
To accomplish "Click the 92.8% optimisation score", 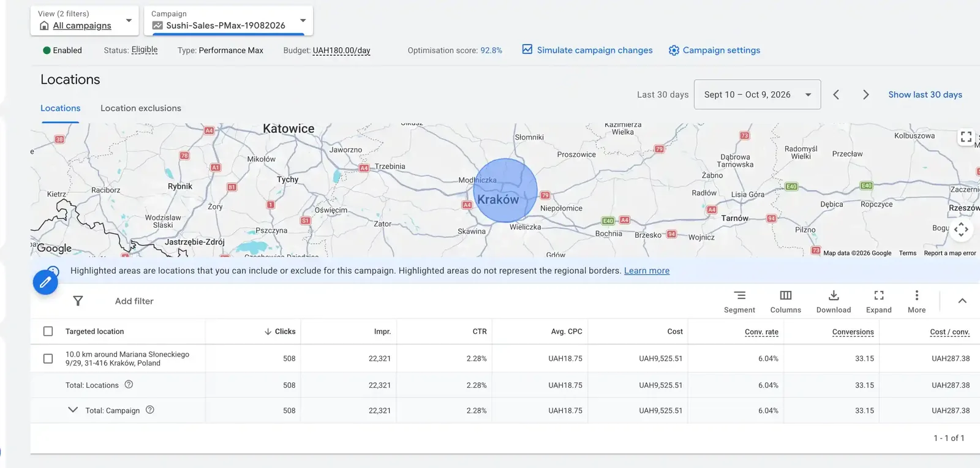I will [491, 50].
